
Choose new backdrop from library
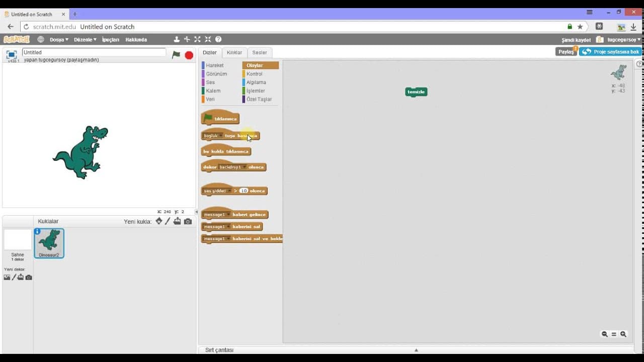tap(7, 277)
